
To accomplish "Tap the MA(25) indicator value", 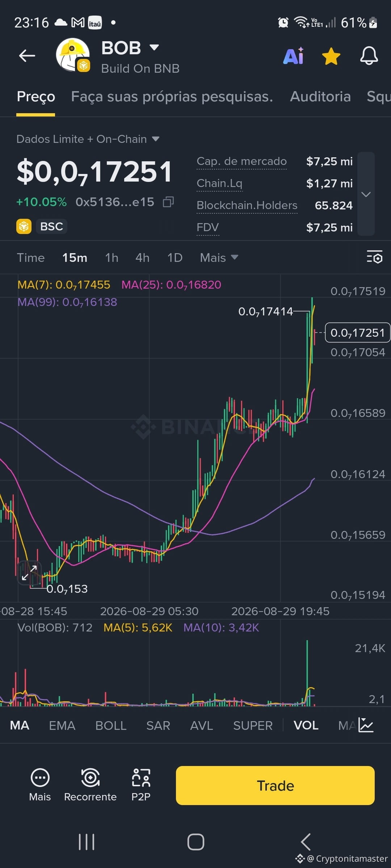I will [171, 285].
